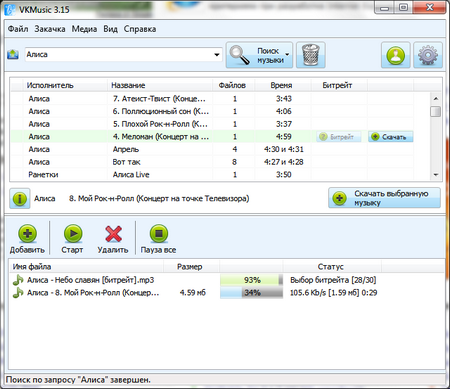This screenshot has width=450, height=389.
Task: Click the VKMusic app icon in title bar
Action: coord(10,9)
